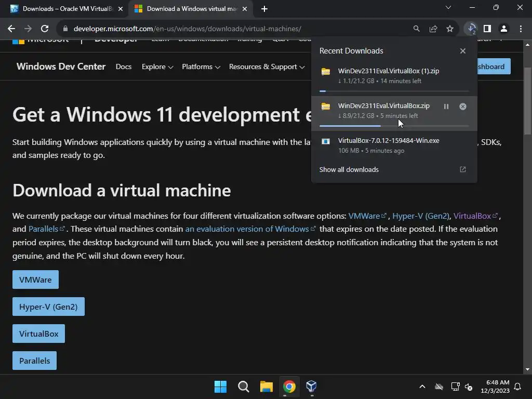Image resolution: width=532 pixels, height=399 pixels.
Task: Expand the Explore dropdown
Action: (157, 67)
